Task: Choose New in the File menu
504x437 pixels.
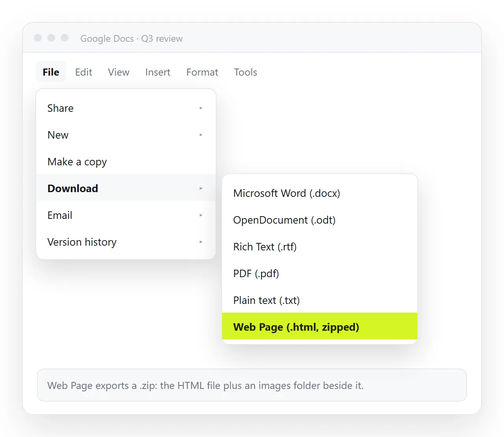Action: 126,135
